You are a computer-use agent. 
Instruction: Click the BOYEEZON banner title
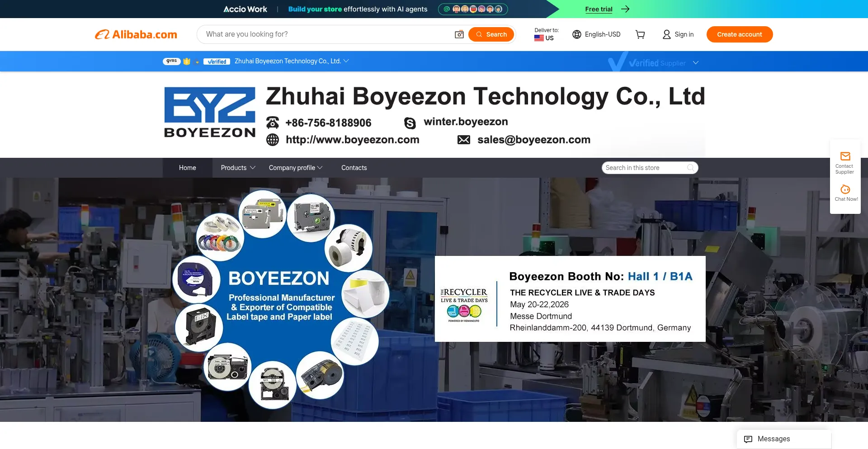tap(279, 279)
